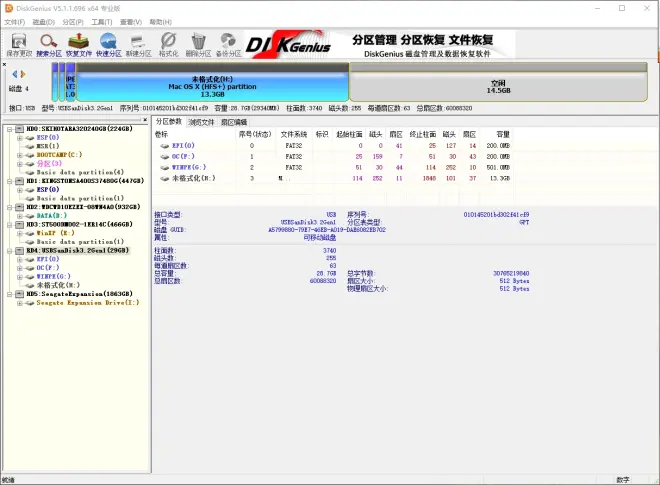This screenshot has width=660, height=485.
Task: Click the 501.0MB capacity cell
Action: click(x=498, y=168)
